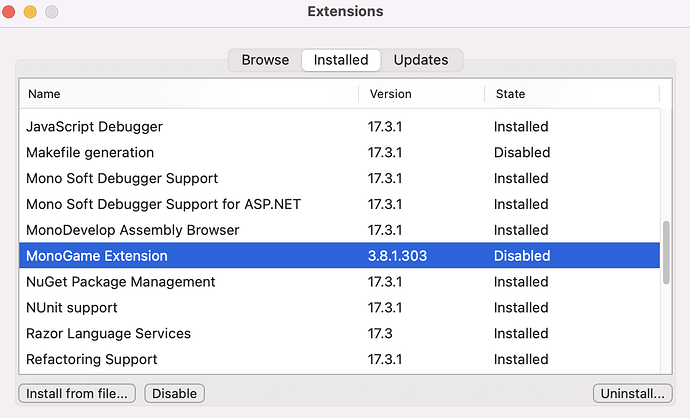Screen dimensions: 690x418
Task: Sort list by Version column header
Action: (422, 94)
